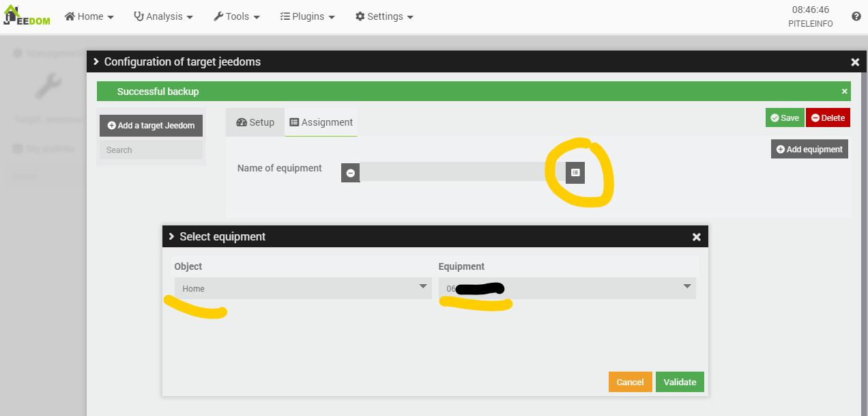
Task: Open the Home menu
Action: pos(89,16)
